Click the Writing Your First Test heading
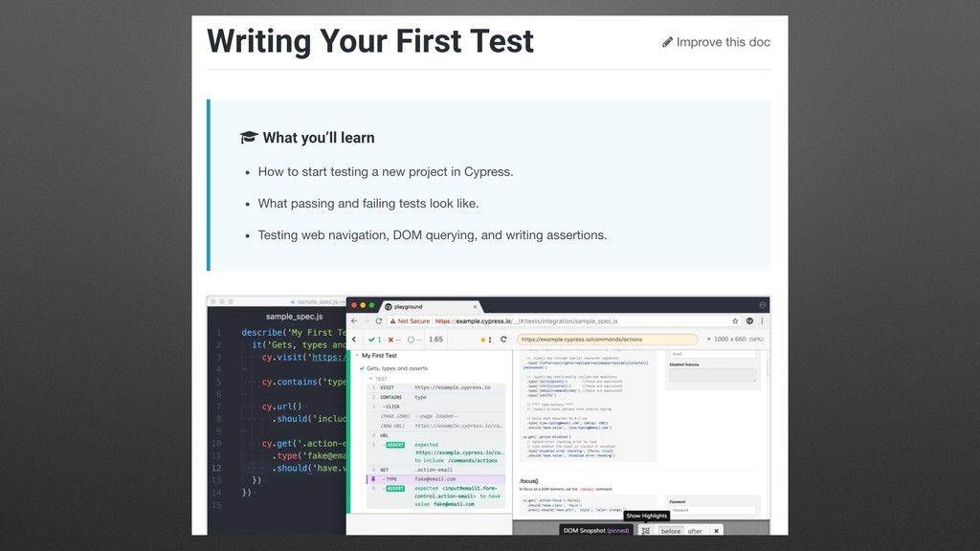980x551 pixels. coord(370,41)
